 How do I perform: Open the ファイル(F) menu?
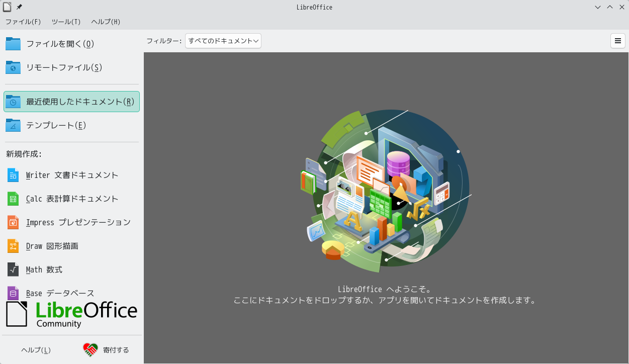tap(23, 22)
